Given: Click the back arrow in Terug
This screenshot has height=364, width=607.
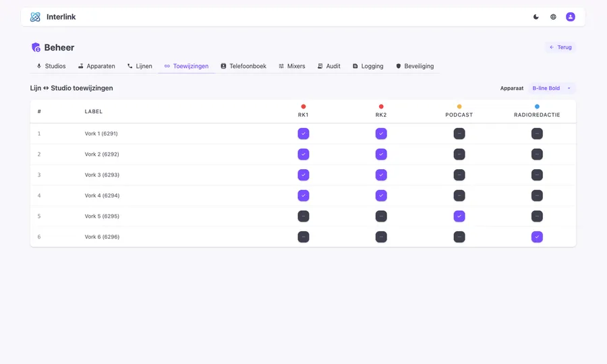Looking at the screenshot, I should 552,47.
